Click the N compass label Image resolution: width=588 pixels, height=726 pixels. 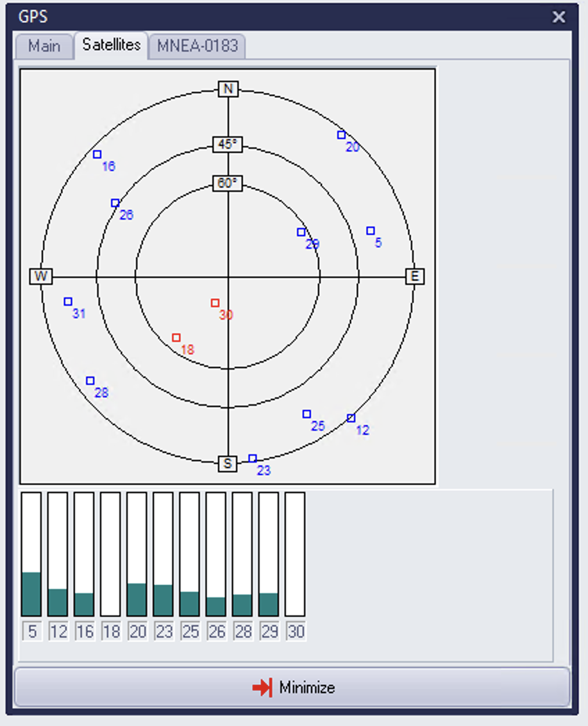228,89
